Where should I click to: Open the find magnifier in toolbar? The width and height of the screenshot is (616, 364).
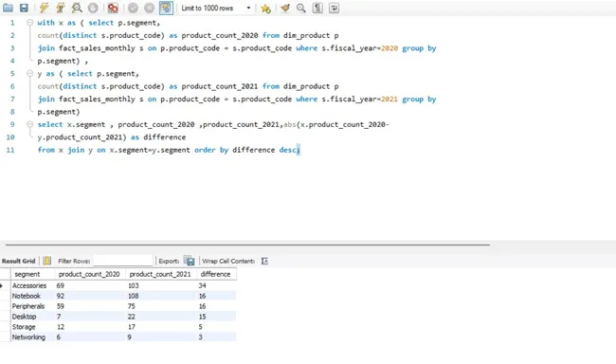301,8
